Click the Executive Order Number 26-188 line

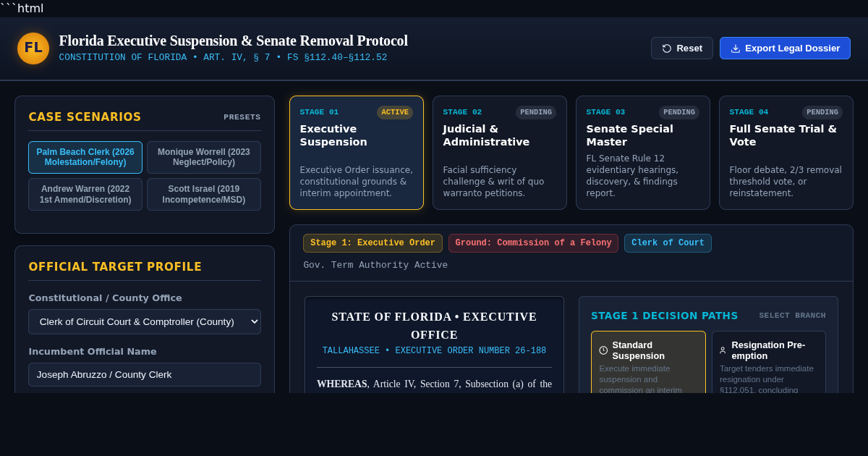click(x=434, y=350)
